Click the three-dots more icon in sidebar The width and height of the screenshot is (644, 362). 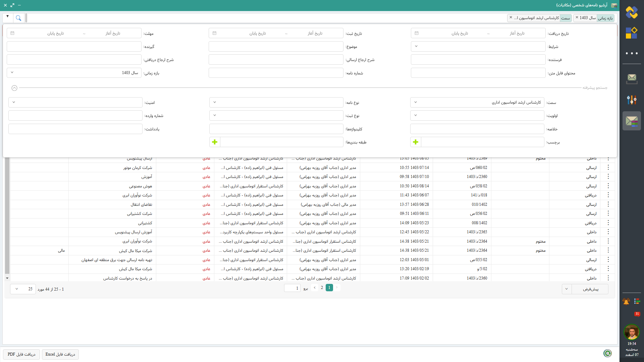[632, 53]
